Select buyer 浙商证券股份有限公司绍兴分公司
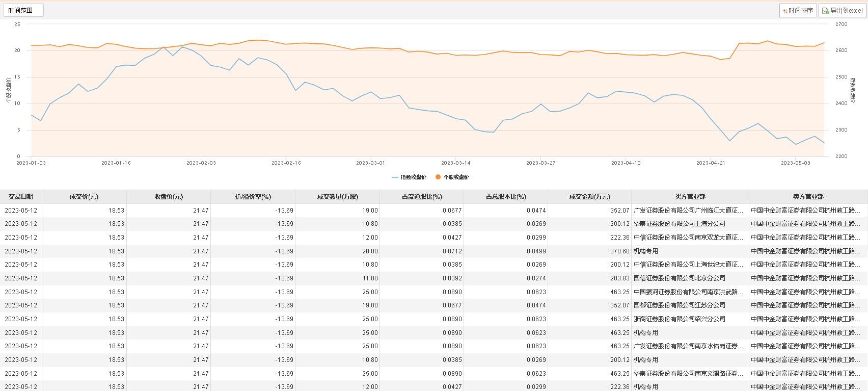Viewport: 868px width, 391px height. 680,319
